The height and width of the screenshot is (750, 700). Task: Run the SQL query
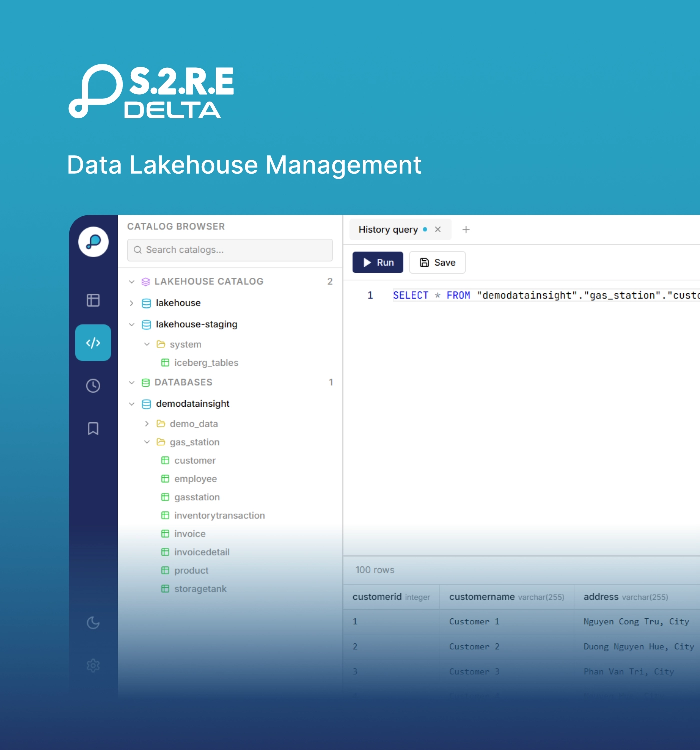378,262
